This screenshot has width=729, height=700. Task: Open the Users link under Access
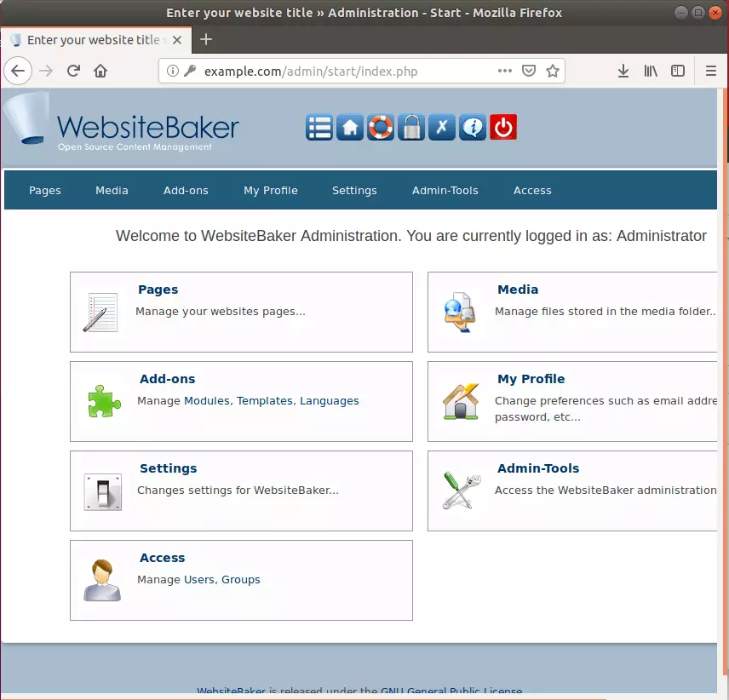click(199, 580)
